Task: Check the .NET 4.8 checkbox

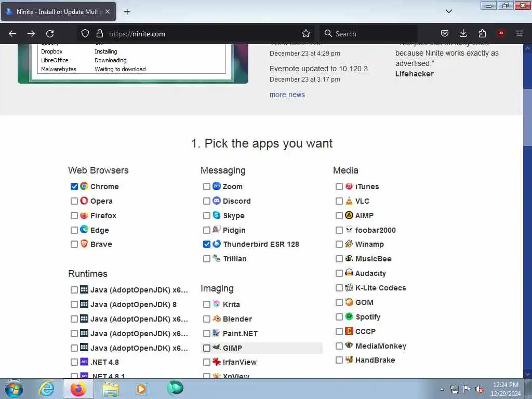Action: click(x=74, y=362)
